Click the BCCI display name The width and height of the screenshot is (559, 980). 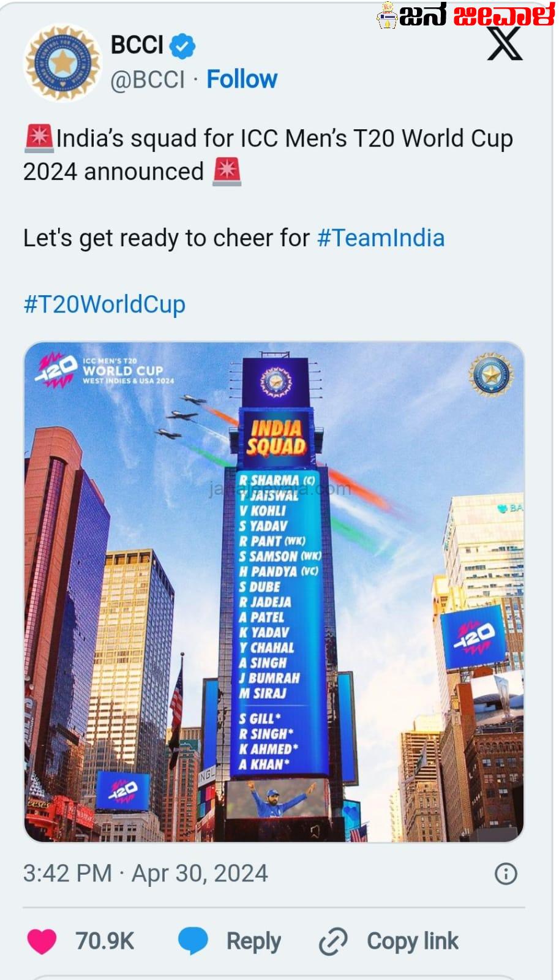[x=137, y=45]
